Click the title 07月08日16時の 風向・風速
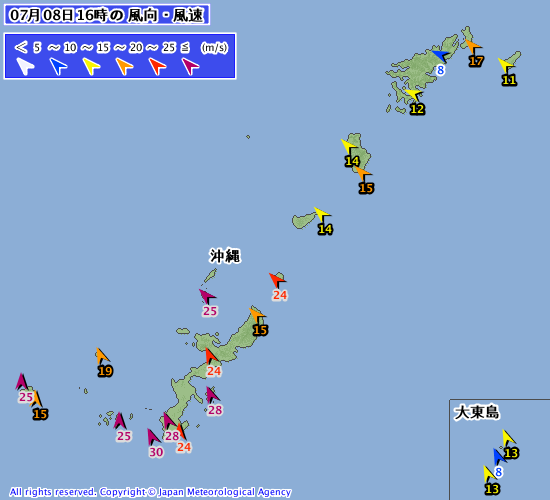Image resolution: width=550 pixels, height=500 pixels. (107, 15)
